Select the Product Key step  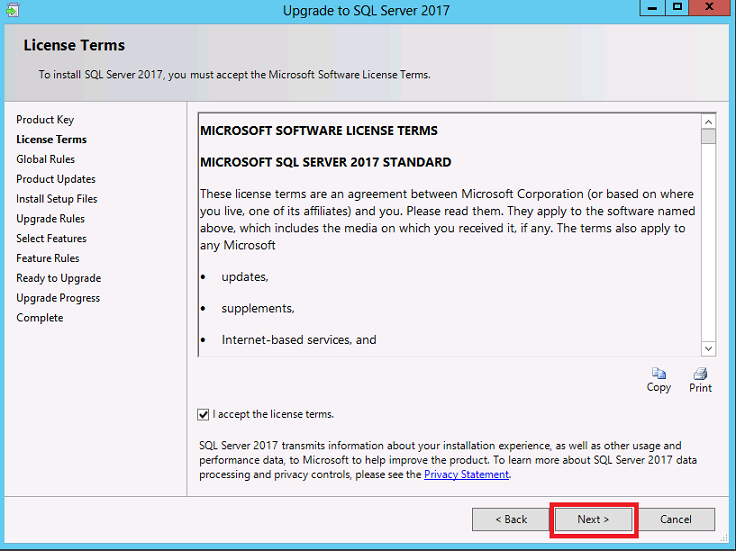tap(45, 120)
